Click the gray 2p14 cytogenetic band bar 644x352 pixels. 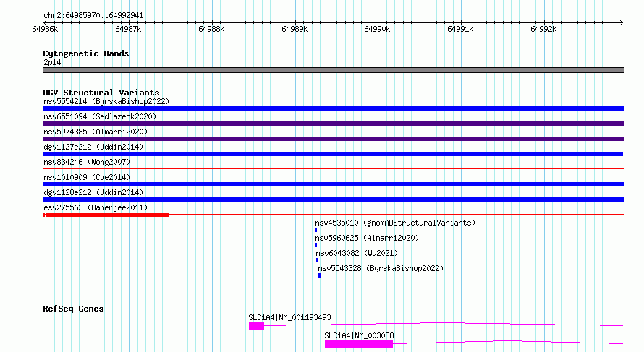(333, 70)
